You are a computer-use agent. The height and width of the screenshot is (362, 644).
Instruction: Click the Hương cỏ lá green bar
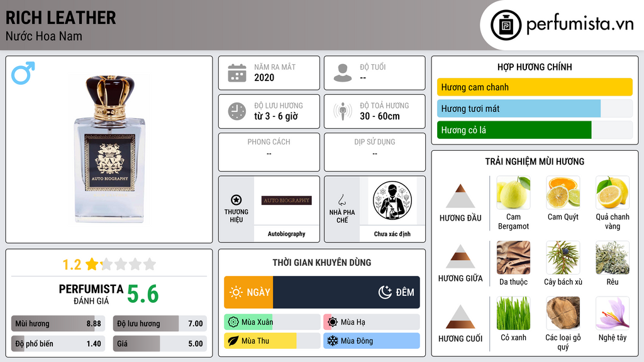click(x=514, y=130)
